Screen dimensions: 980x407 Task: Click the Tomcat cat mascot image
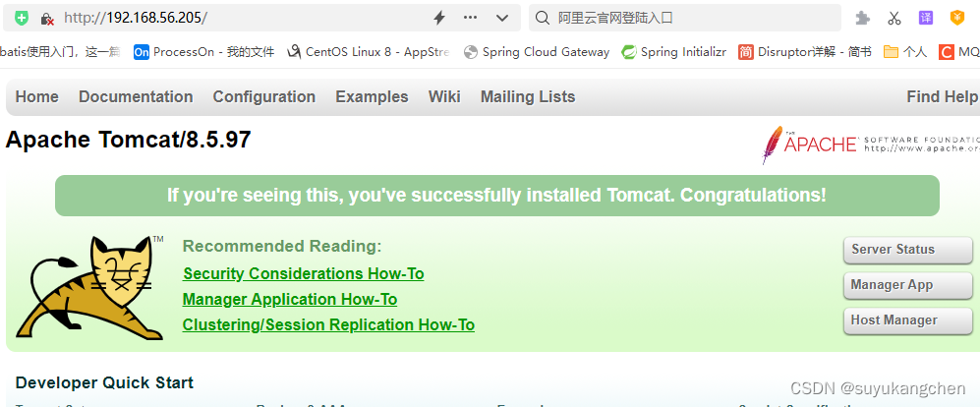tap(90, 288)
